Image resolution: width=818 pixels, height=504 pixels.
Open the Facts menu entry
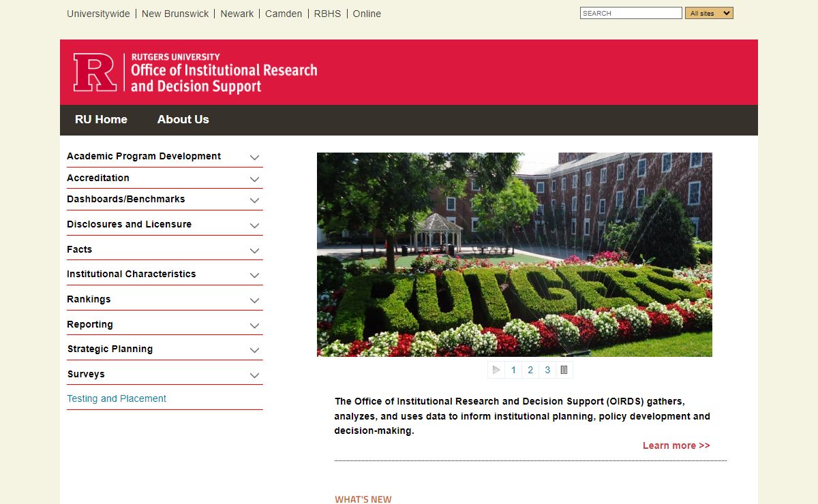(79, 249)
